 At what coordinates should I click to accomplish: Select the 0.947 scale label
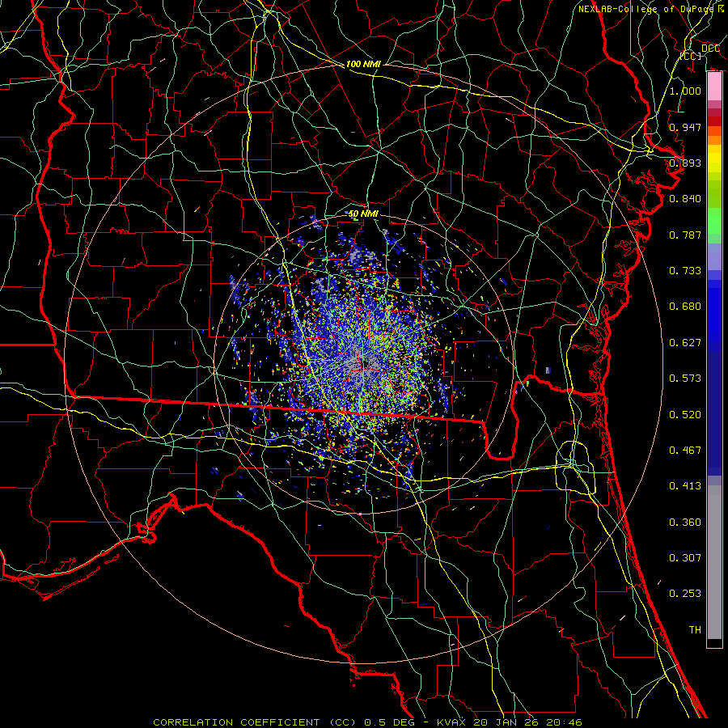[685, 127]
